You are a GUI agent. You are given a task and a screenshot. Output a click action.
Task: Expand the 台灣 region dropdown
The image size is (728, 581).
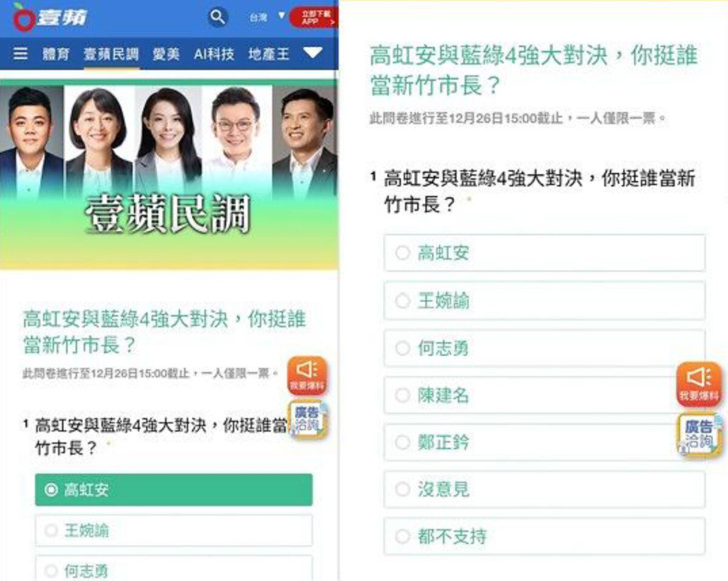[266, 17]
